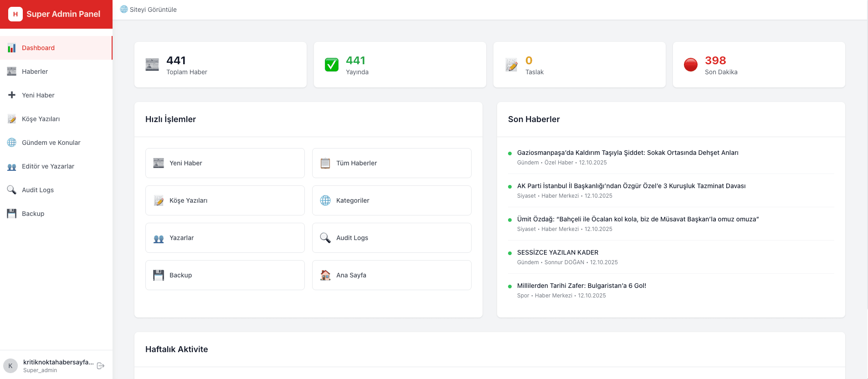868x379 pixels.
Task: Click the Son Haberler heading
Action: click(x=534, y=119)
